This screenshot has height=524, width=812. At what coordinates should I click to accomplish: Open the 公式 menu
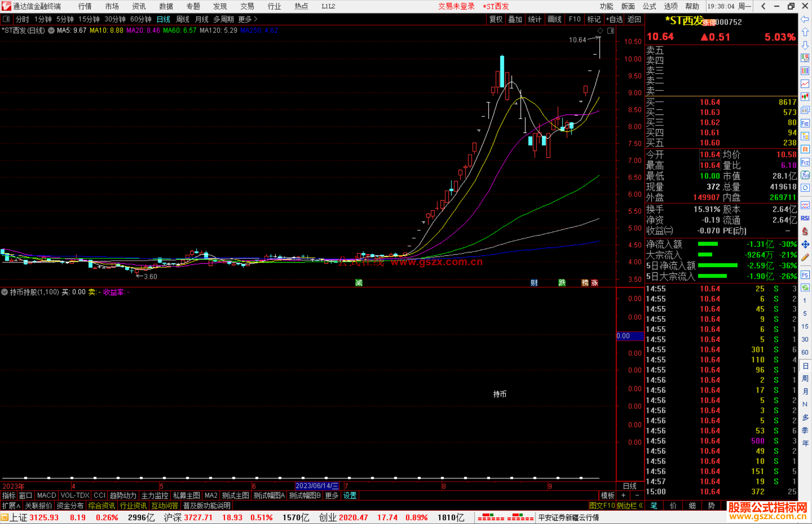649,6
